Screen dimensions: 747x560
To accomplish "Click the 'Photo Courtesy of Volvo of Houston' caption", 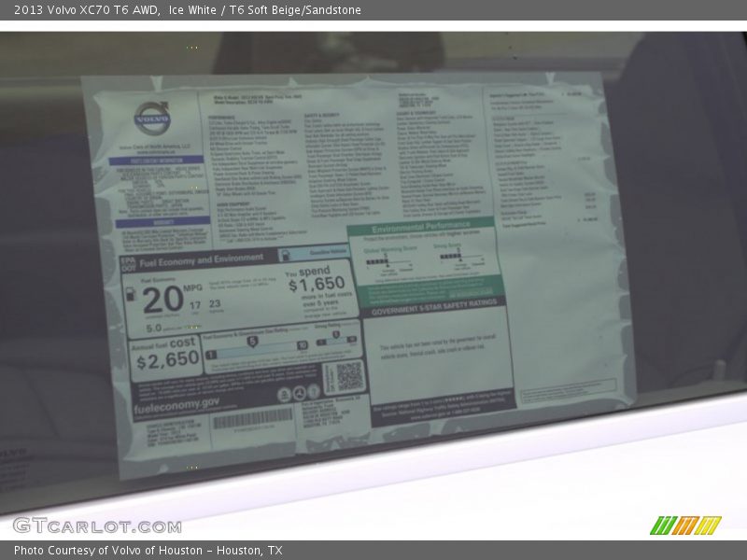I will point(108,551).
